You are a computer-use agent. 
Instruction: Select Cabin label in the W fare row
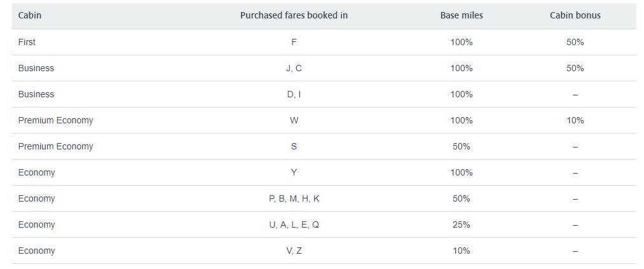coord(55,120)
